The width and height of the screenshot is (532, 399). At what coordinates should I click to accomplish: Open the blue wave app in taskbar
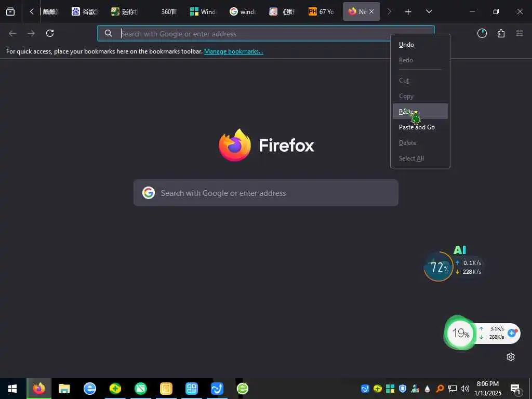(x=217, y=389)
